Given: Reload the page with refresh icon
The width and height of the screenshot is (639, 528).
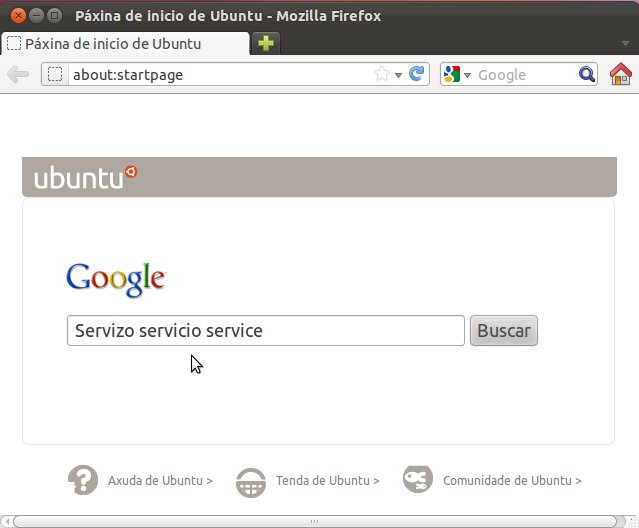Looking at the screenshot, I should (416, 74).
